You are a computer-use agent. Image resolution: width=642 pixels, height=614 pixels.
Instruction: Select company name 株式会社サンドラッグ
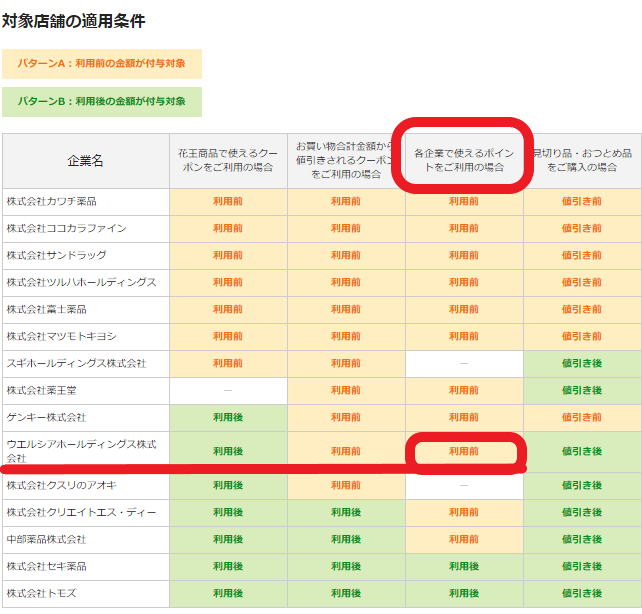(57, 255)
